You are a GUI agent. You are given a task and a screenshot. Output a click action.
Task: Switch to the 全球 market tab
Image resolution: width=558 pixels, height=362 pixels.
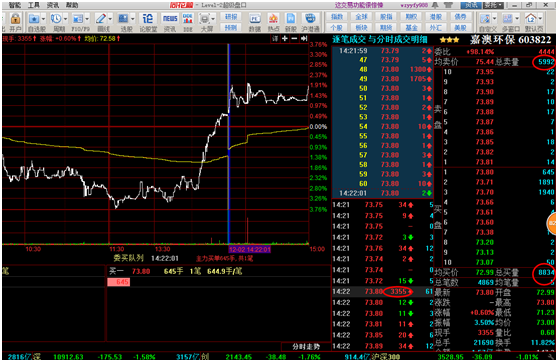point(362,17)
